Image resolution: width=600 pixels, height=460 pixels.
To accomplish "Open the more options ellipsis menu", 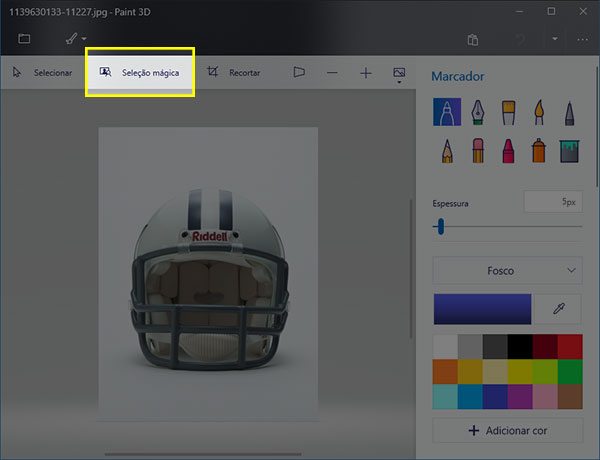I will (x=582, y=39).
